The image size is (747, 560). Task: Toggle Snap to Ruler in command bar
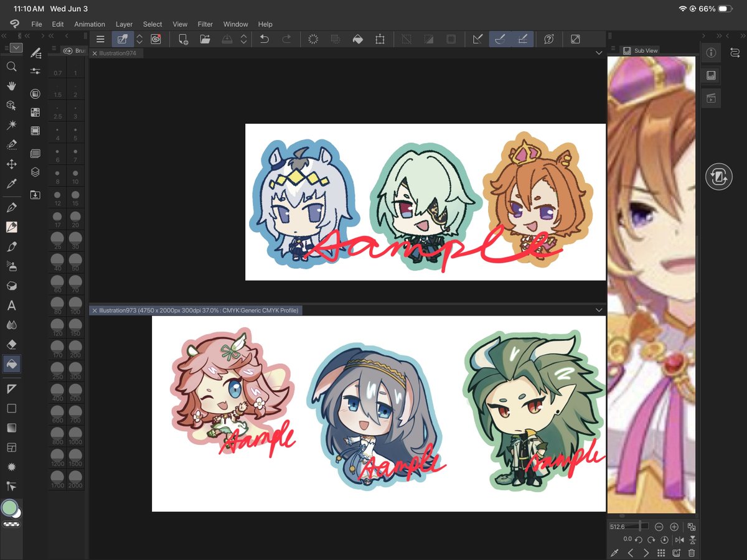478,39
